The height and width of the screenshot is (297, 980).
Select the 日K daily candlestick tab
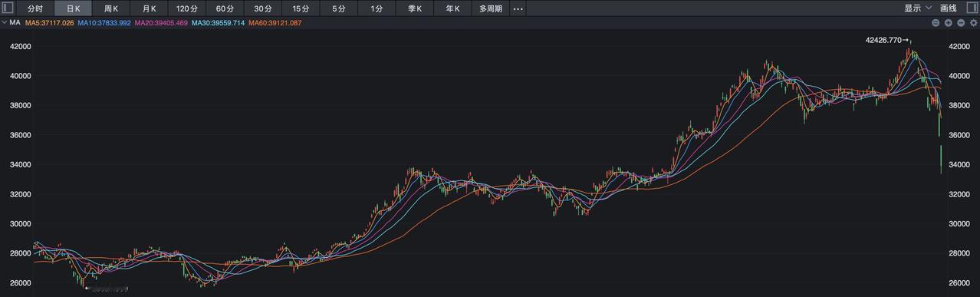click(x=73, y=8)
